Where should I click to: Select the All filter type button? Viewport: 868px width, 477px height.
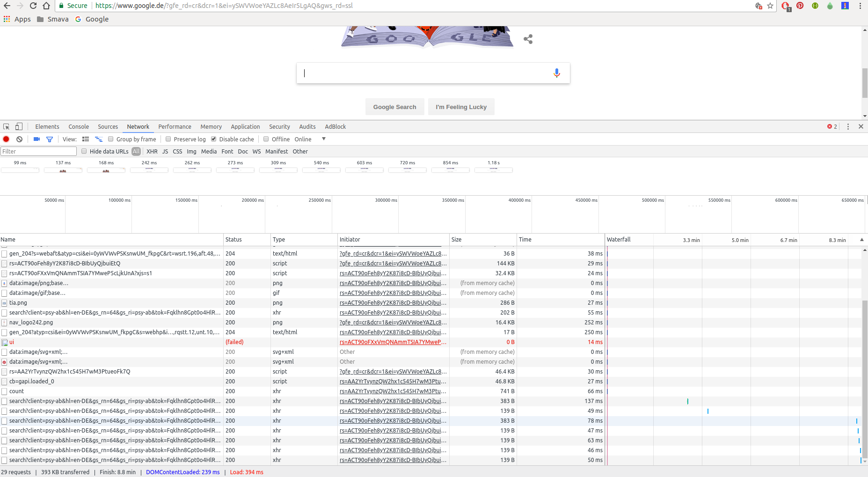pyautogui.click(x=136, y=151)
